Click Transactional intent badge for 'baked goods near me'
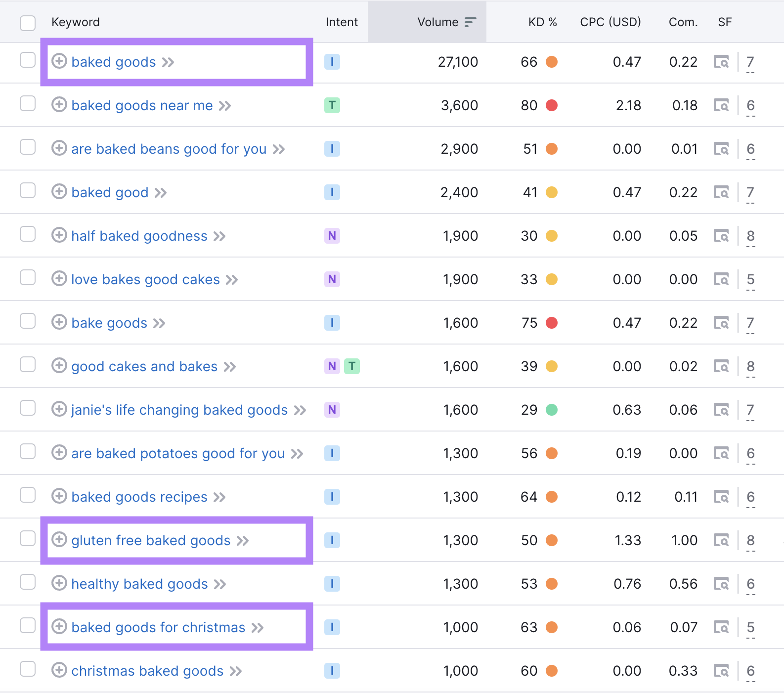 pyautogui.click(x=332, y=105)
